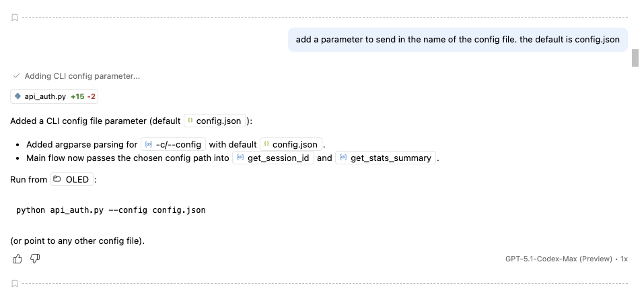644x291 pixels.
Task: Jump to the get_stats_summary symbol
Action: point(386,158)
